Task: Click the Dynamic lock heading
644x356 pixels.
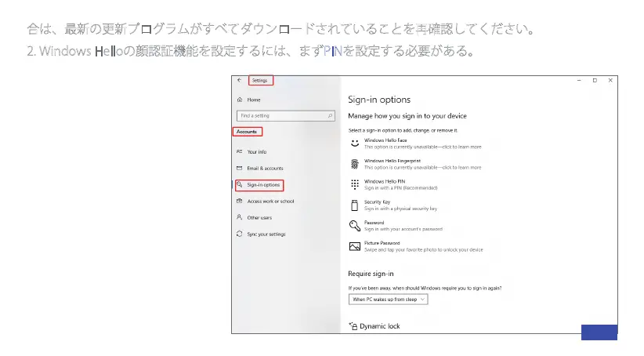Action: tap(380, 326)
